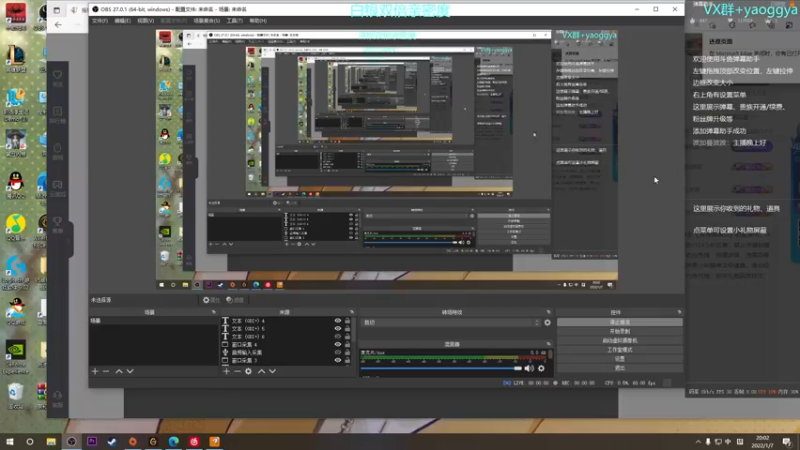Click the stop streaming button in Controls
This screenshot has width=800, height=450.
pos(619,322)
